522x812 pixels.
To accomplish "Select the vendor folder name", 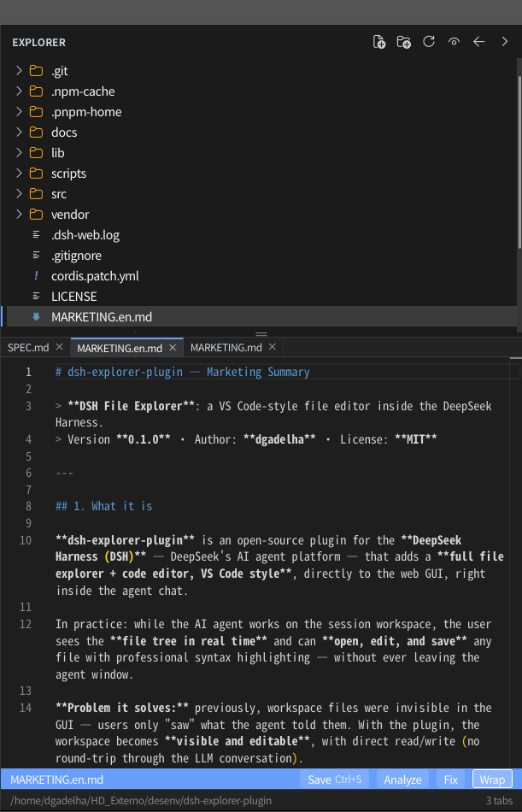I will [70, 214].
